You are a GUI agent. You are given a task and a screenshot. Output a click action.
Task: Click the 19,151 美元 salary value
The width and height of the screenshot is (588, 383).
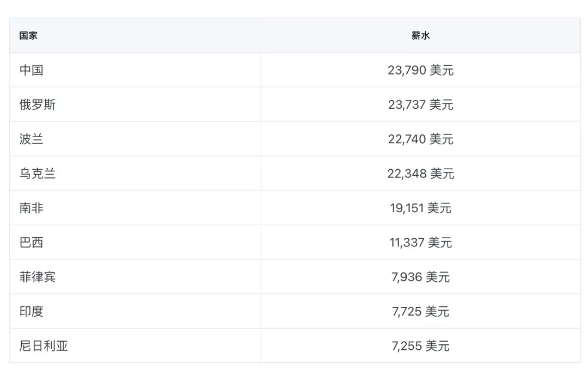click(x=420, y=208)
